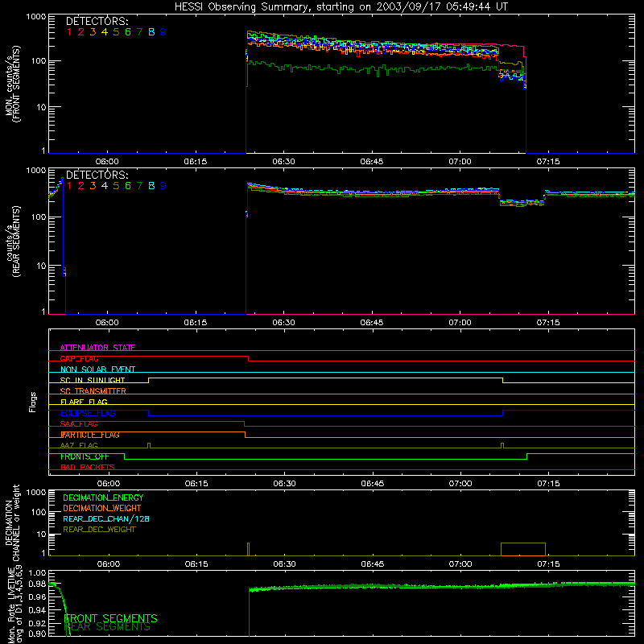Click FRONT SEGMENTS label in livetime panel
The height and width of the screenshot is (644, 644).
pos(110,618)
